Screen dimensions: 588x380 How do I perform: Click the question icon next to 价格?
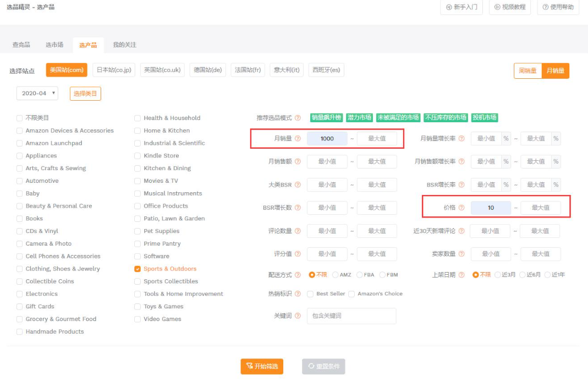tap(461, 208)
